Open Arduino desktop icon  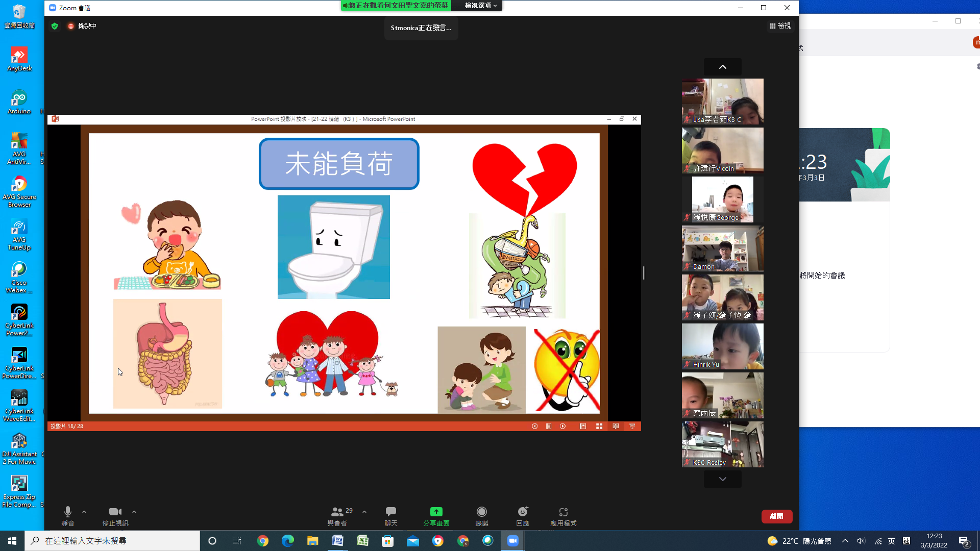[19, 103]
